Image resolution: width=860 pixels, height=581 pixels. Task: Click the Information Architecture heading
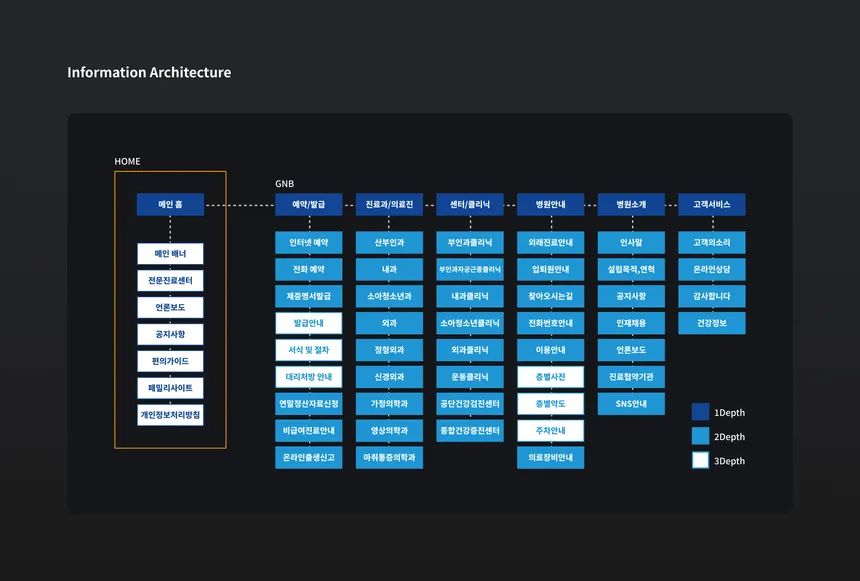pyautogui.click(x=149, y=72)
